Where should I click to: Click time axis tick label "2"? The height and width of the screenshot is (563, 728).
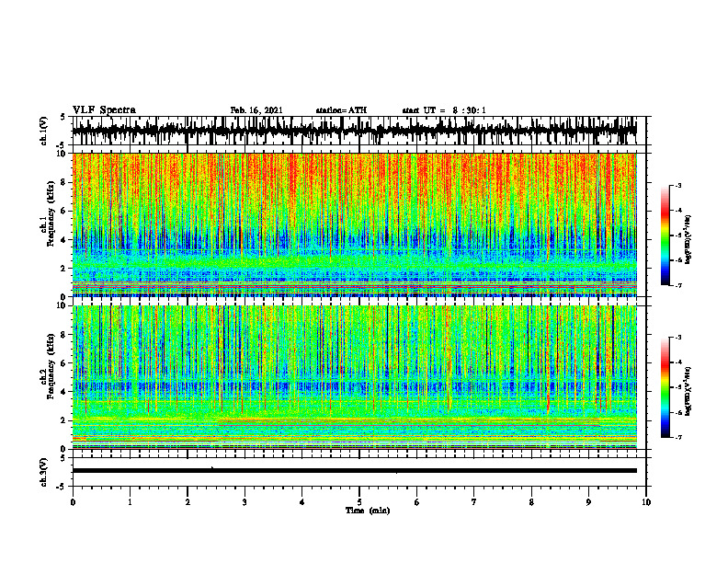click(188, 502)
